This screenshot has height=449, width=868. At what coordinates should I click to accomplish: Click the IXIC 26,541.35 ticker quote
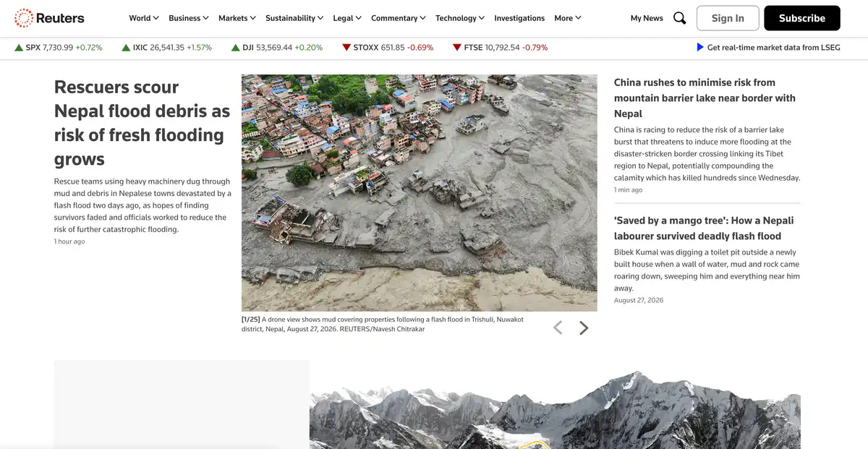(x=167, y=48)
